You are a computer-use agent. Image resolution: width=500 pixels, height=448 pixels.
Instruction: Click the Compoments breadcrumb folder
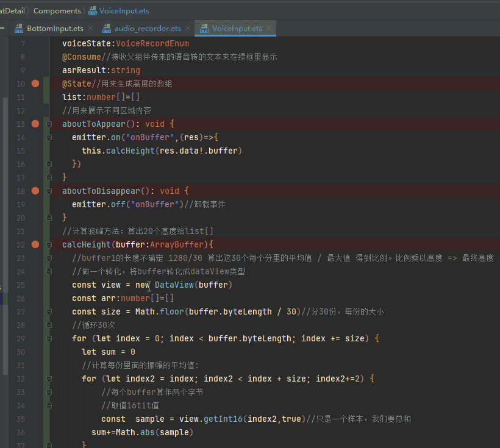57,10
